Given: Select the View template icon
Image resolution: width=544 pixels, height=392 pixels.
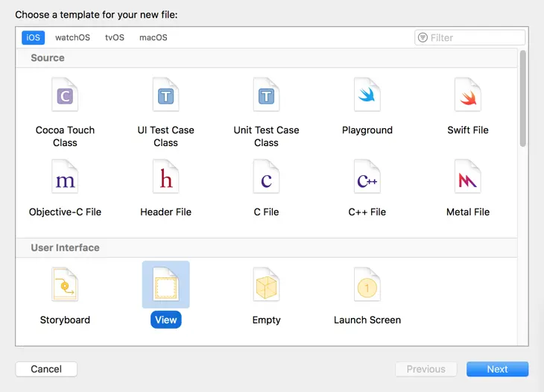Looking at the screenshot, I should [x=165, y=285].
